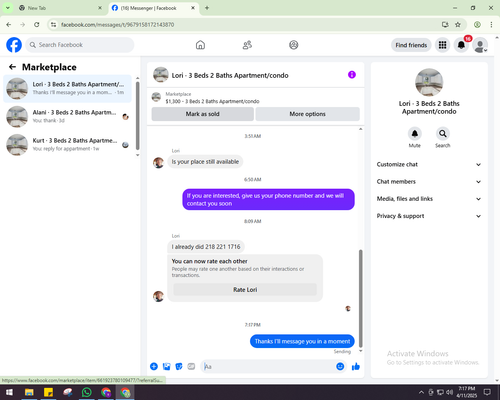Open Lori listing title in chat header
The width and height of the screenshot is (500, 400).
pyautogui.click(x=230, y=75)
